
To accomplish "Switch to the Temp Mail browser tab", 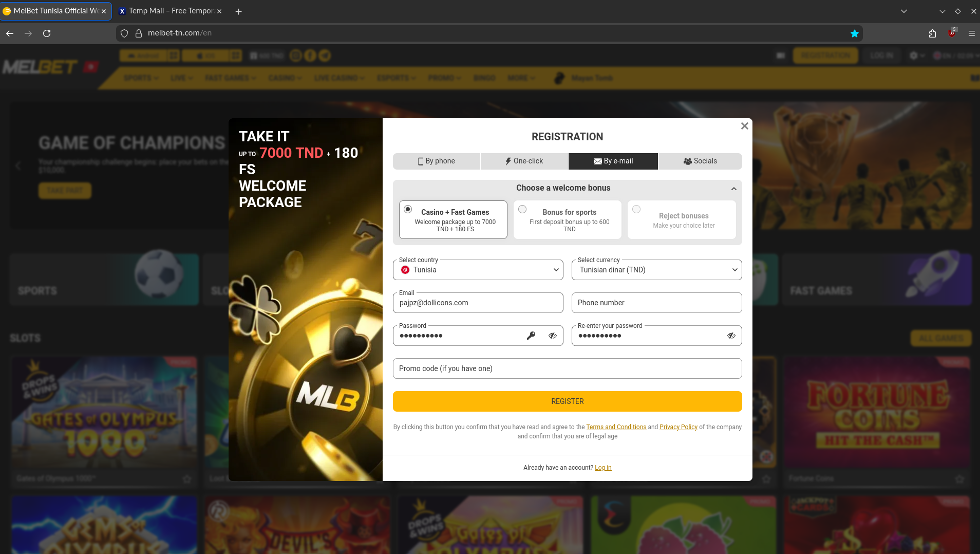I will pos(169,11).
